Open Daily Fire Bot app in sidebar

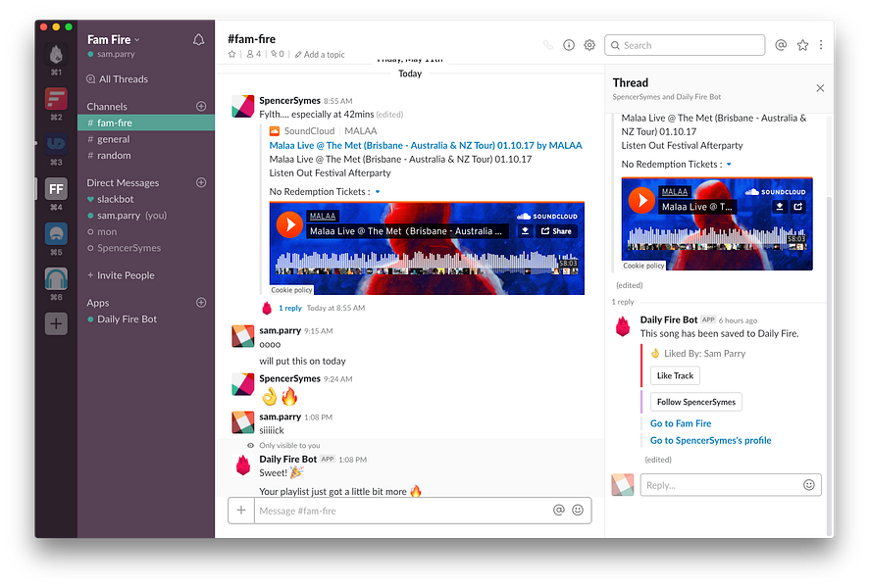146,319
